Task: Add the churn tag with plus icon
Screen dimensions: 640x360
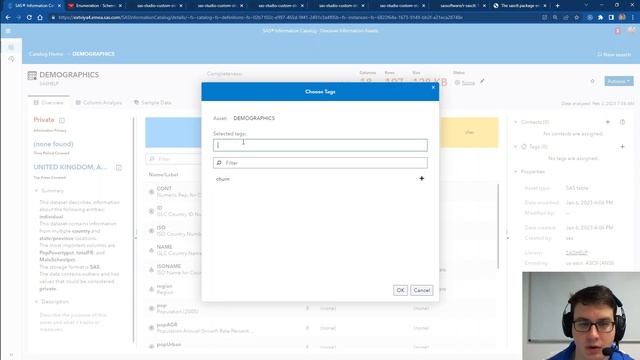Action: 422,178
